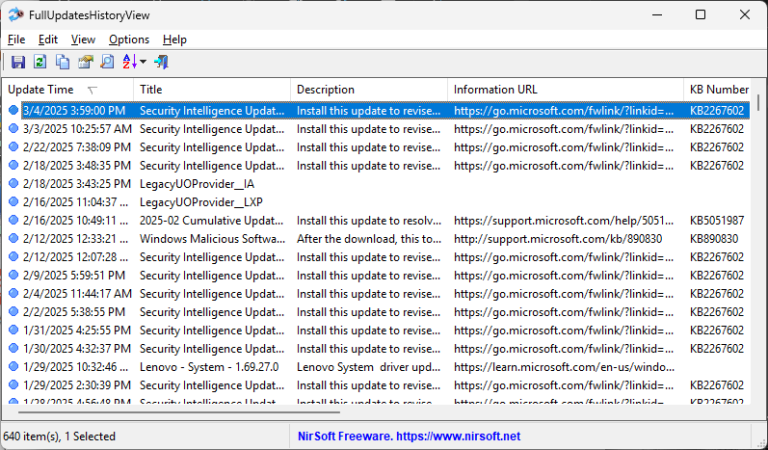
Task: Expand the sort icon's dropdown arrow
Action: tap(143, 62)
